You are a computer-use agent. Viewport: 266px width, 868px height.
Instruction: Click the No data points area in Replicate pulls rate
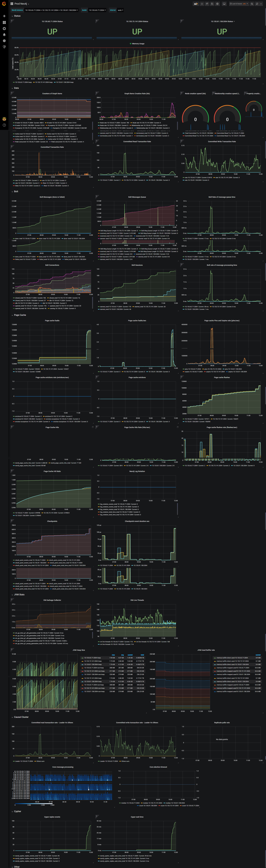(x=222, y=739)
